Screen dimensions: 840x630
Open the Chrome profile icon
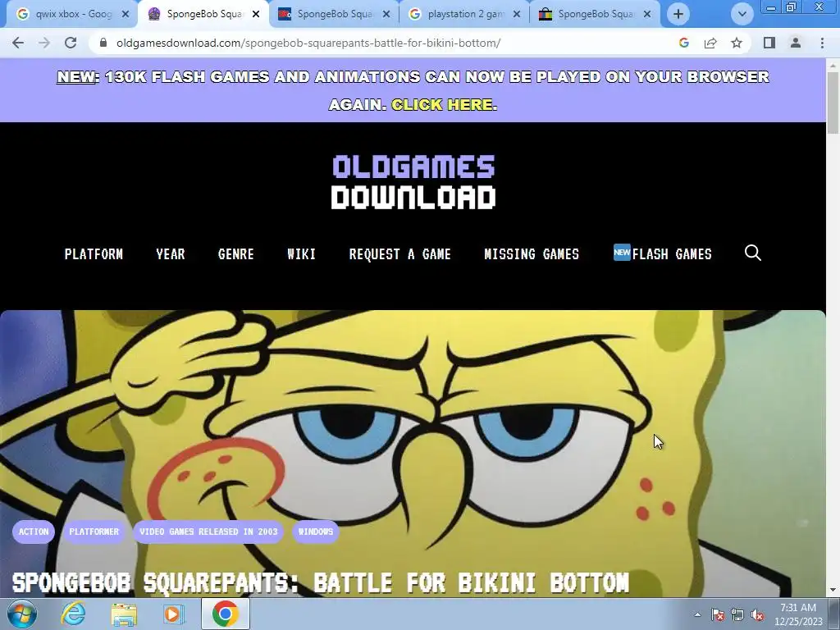point(796,43)
